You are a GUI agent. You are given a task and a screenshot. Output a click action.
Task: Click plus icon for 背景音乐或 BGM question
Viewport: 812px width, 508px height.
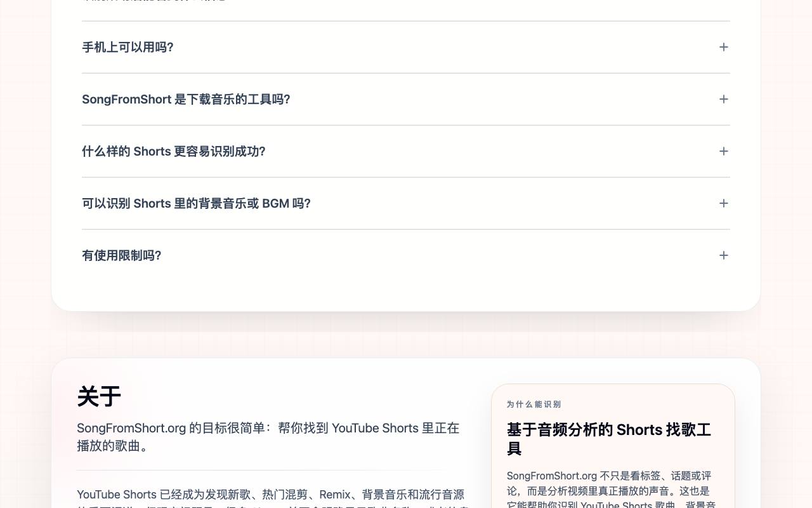[x=723, y=203]
